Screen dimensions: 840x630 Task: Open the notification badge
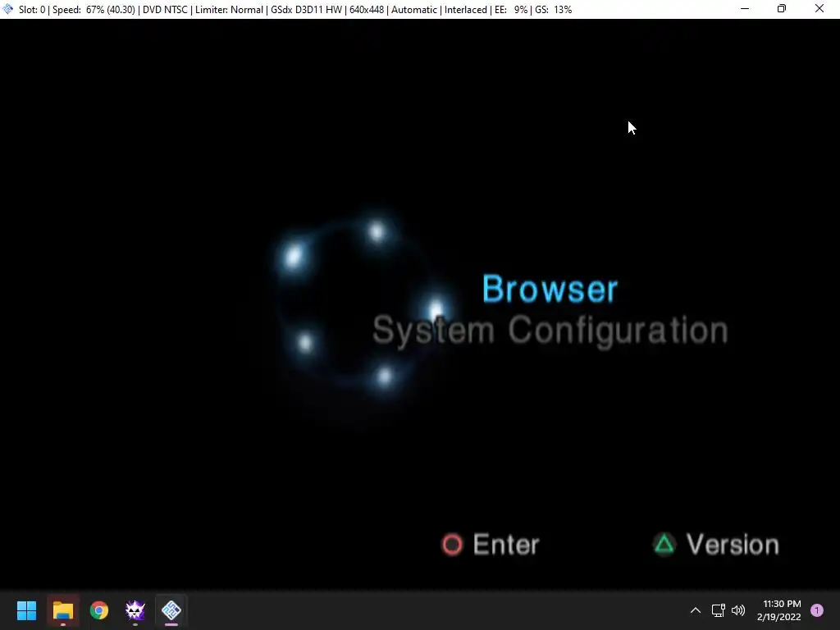pyautogui.click(x=817, y=610)
